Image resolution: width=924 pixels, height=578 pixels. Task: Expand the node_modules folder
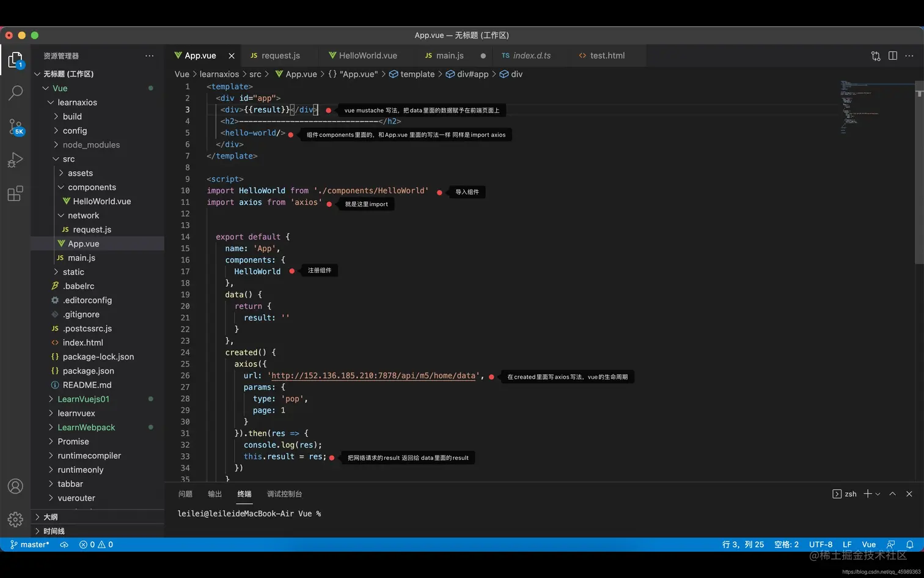[98, 144]
